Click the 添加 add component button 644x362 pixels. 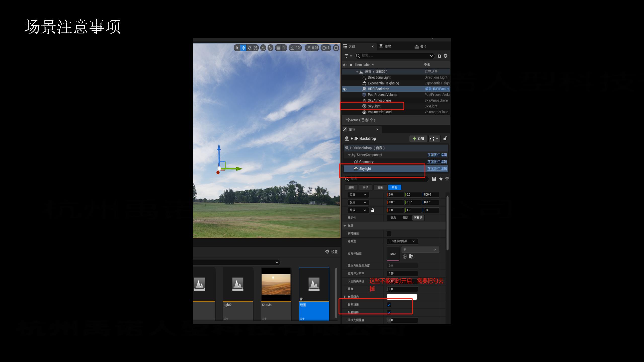[418, 139]
